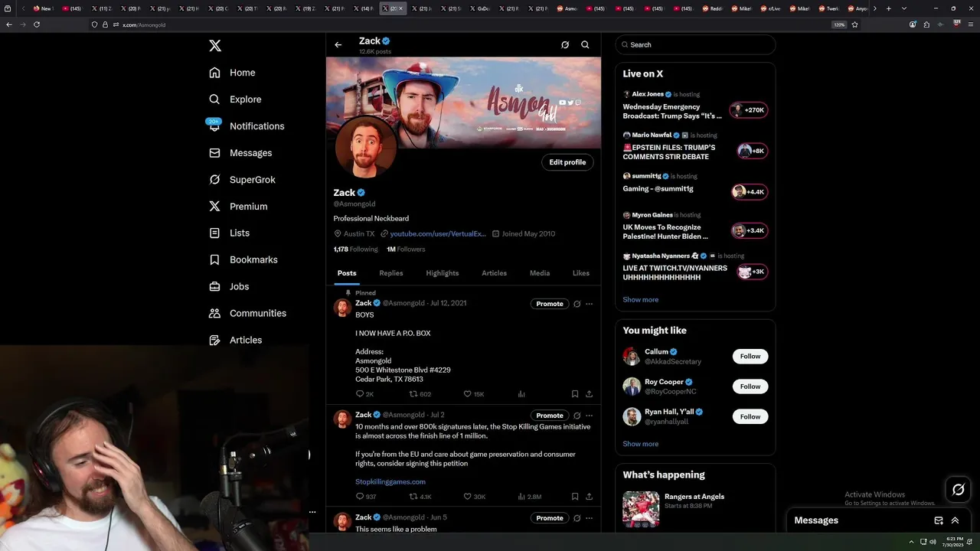This screenshot has height=551, width=980.
Task: Click the Edit profile button
Action: tap(567, 162)
